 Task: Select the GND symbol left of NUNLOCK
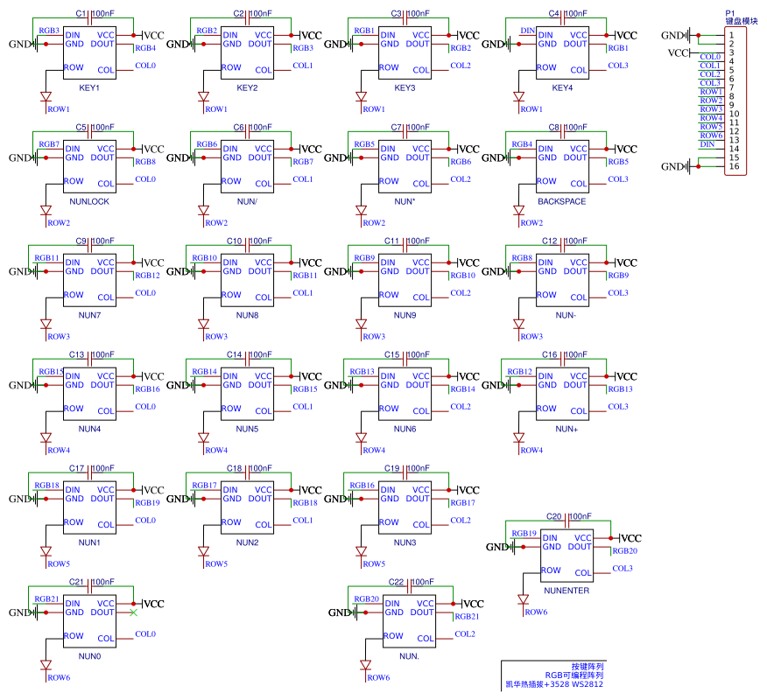point(35,157)
